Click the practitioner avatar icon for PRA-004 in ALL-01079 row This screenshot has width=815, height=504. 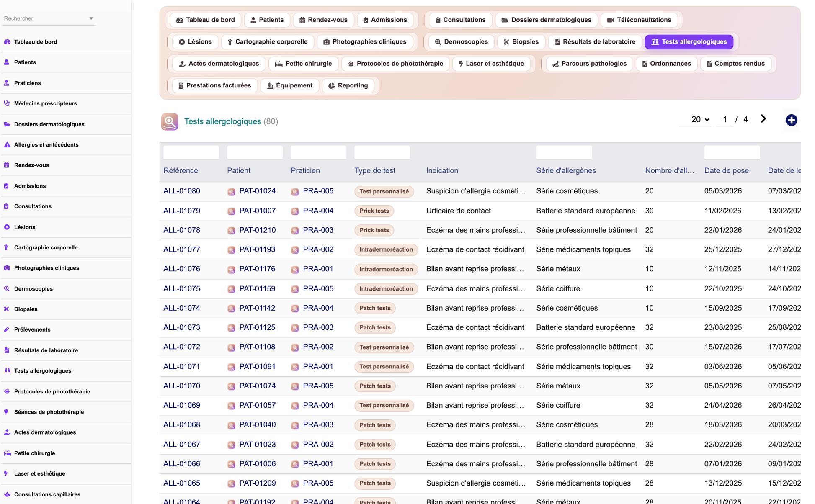(x=295, y=211)
